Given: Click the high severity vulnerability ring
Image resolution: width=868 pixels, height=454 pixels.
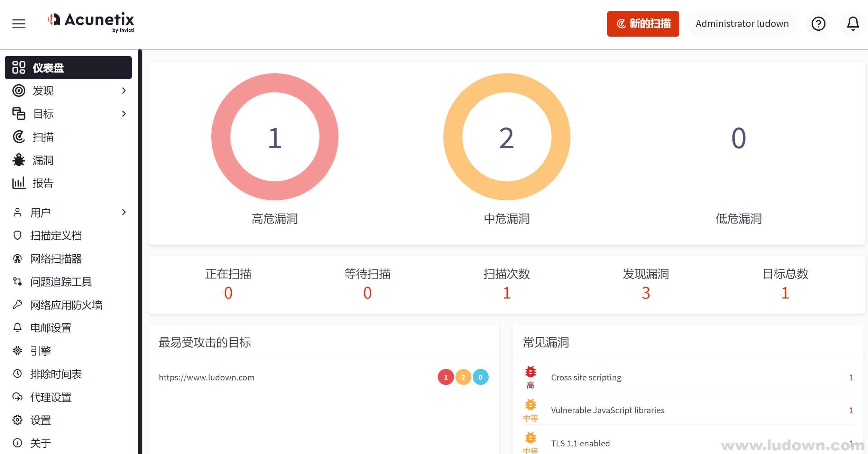Looking at the screenshot, I should 276,138.
